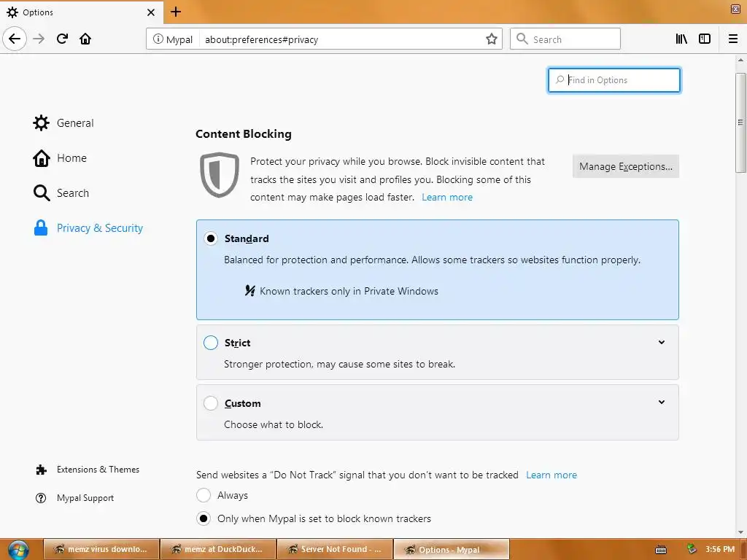
Task: Open the Library icon in the toolbar
Action: (x=681, y=39)
